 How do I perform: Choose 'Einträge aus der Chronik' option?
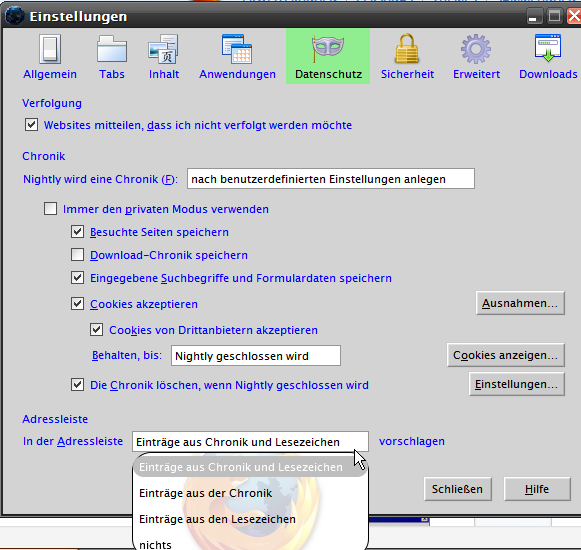point(250,493)
